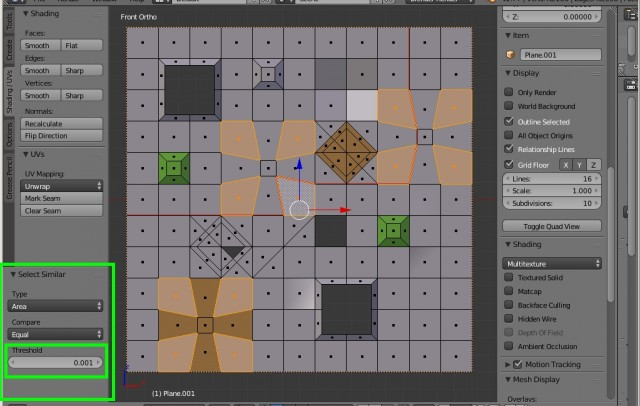Enable the Only Render checkbox
The width and height of the screenshot is (640, 406).
click(x=509, y=92)
